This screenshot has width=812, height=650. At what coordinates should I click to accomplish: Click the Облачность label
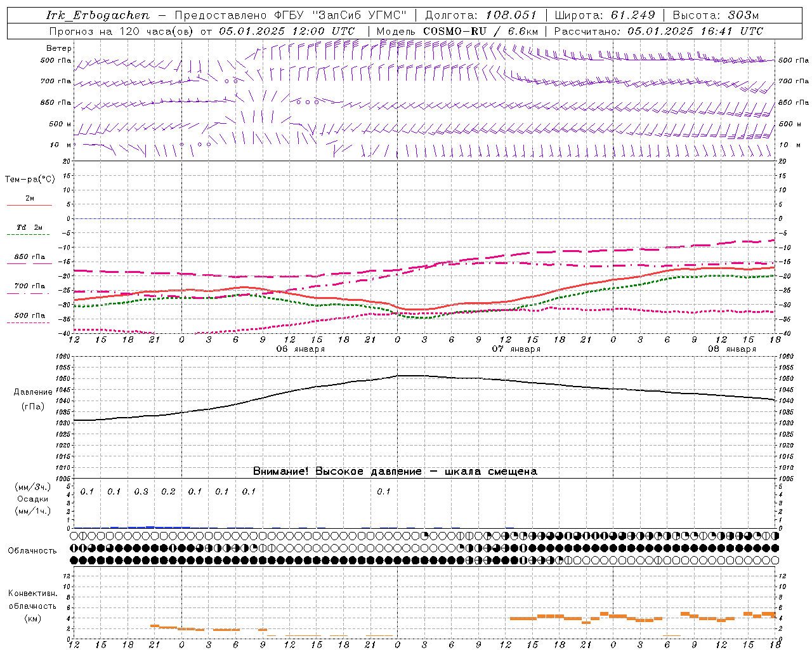point(32,550)
